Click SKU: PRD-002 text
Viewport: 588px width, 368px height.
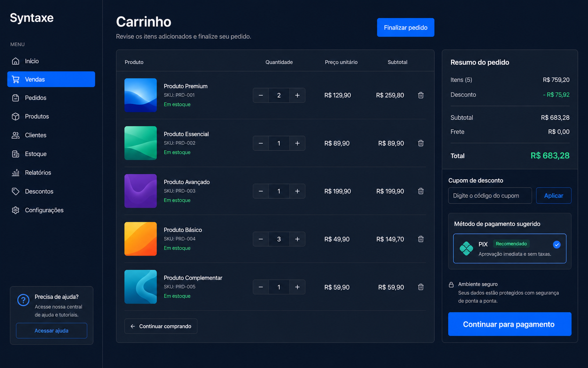pyautogui.click(x=180, y=143)
